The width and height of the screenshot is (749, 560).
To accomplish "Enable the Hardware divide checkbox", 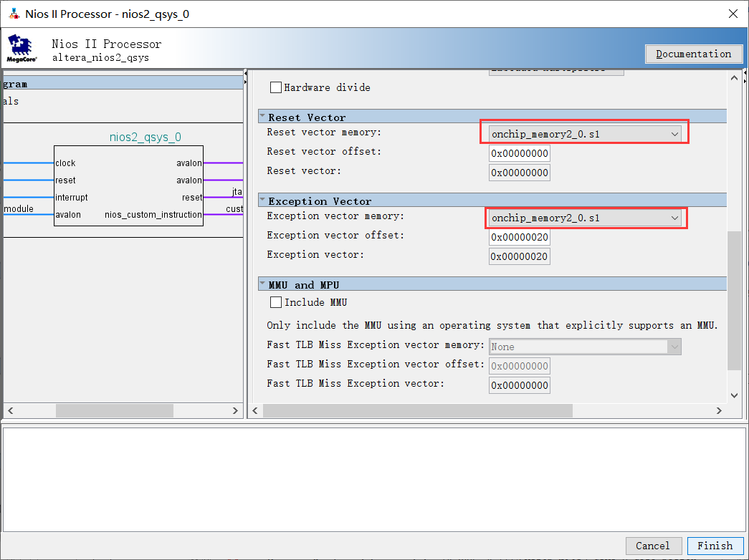I will click(276, 87).
